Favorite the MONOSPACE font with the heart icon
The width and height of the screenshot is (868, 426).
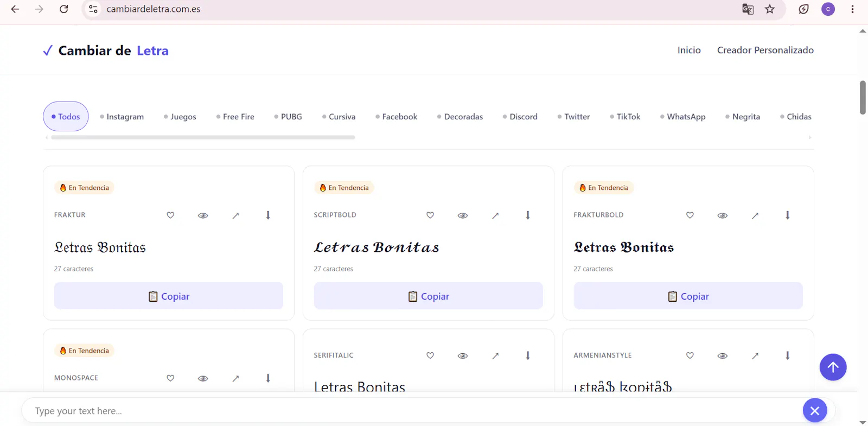pyautogui.click(x=170, y=378)
